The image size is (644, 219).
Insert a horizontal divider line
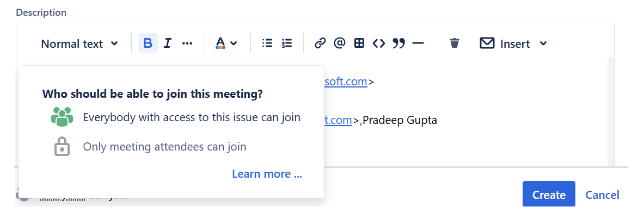click(418, 43)
